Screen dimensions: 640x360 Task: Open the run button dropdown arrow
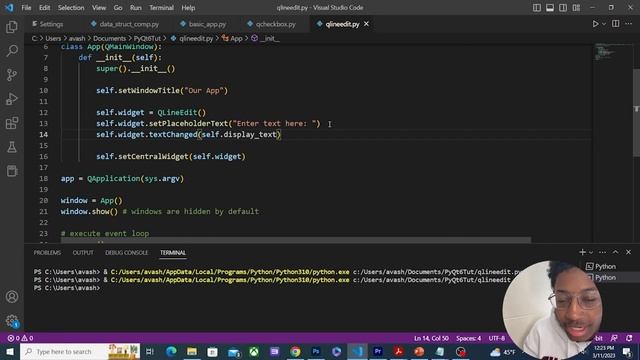604,24
